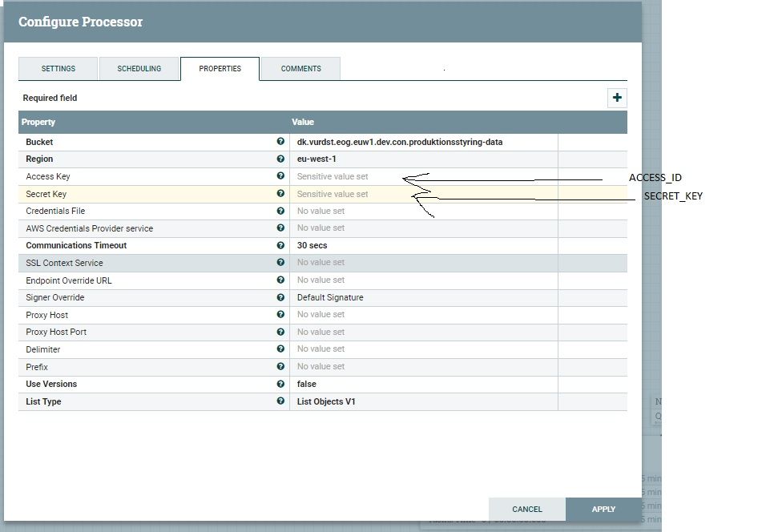
Task: Click help icon next to Access Key
Action: click(x=280, y=176)
